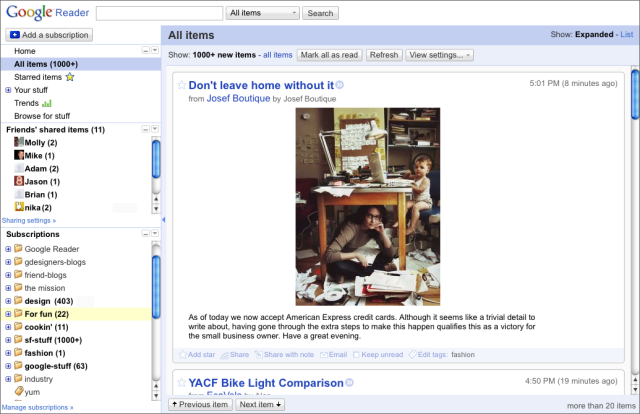Star the YACF Bike Light Comparison post
Viewport: 640px width, 414px height.
[x=182, y=384]
